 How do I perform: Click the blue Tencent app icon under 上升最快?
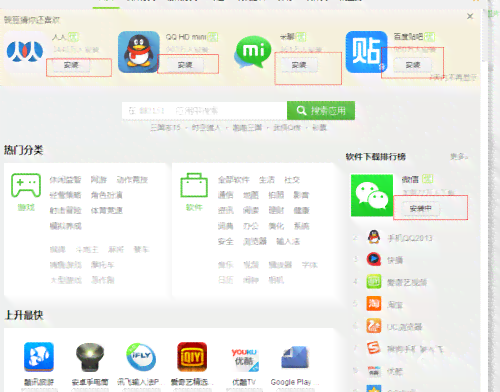point(39,357)
